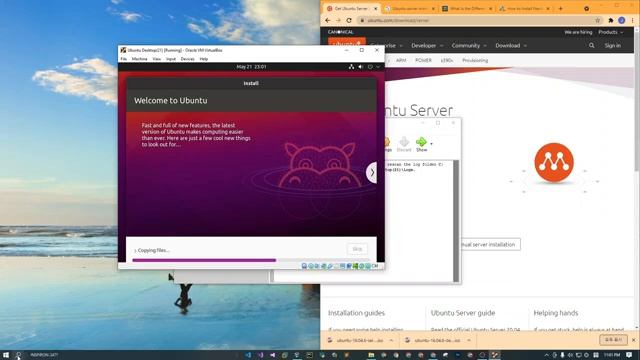The image size is (640, 360).
Task: Click the Sign in link
Action: point(613,46)
